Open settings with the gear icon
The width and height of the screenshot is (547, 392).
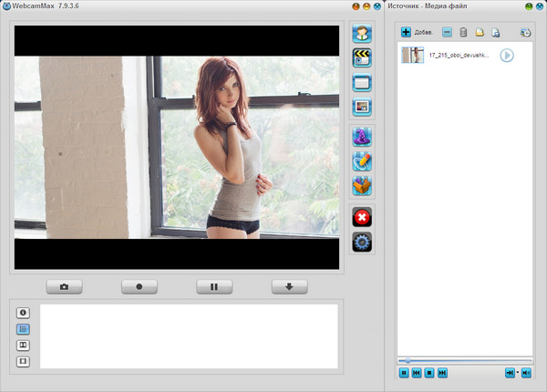(x=362, y=242)
